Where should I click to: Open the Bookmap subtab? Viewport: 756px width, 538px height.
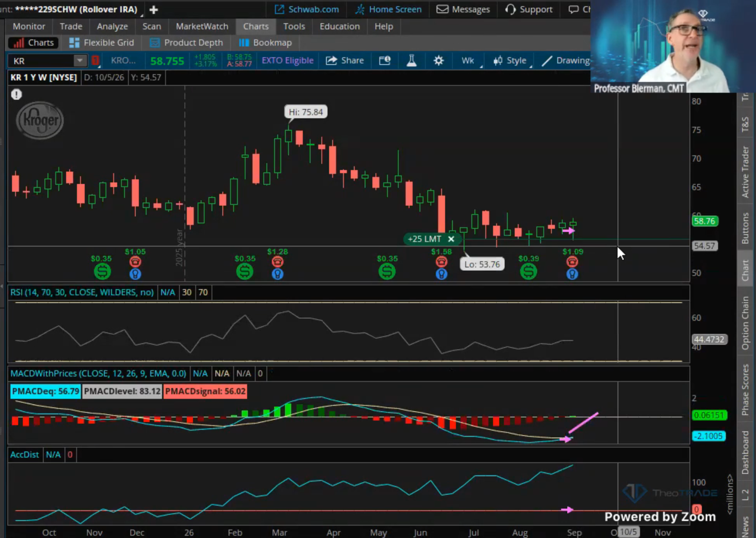coord(265,43)
